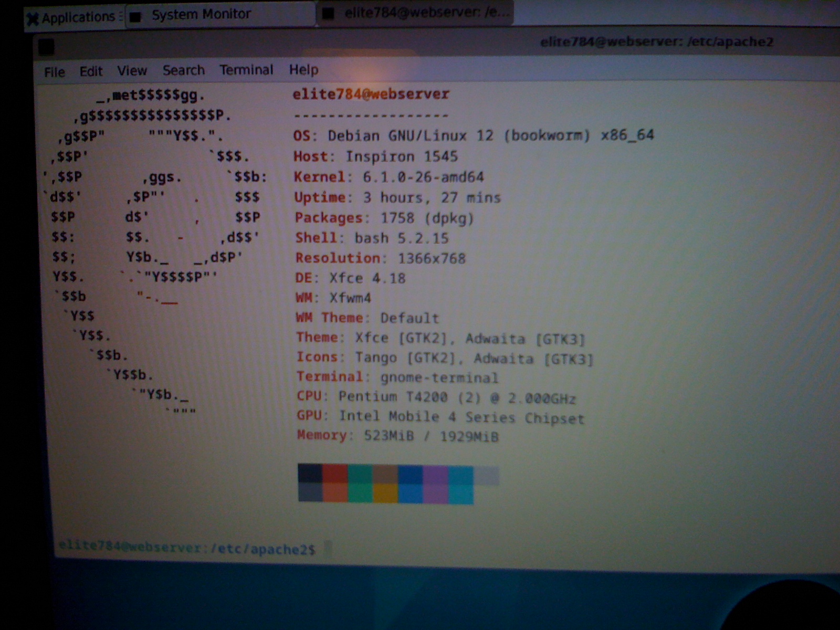
Task: Select the elite784@webserver terminal taskbar button
Action: coord(415,13)
